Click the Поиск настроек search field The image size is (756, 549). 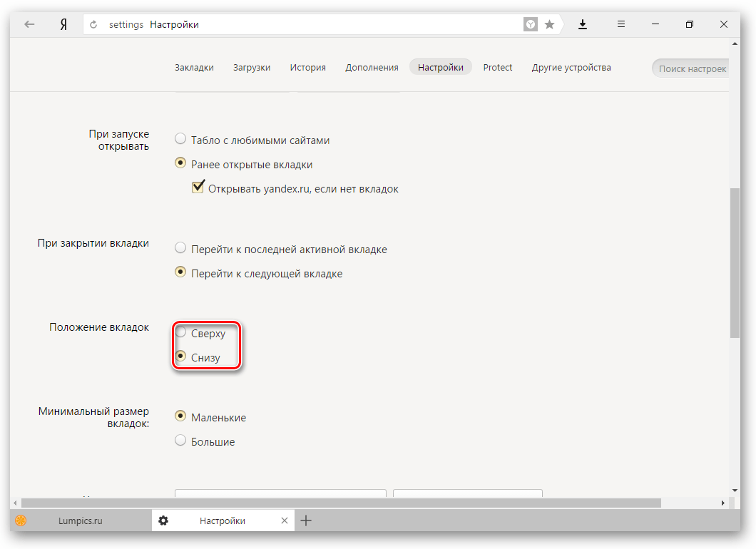[691, 68]
